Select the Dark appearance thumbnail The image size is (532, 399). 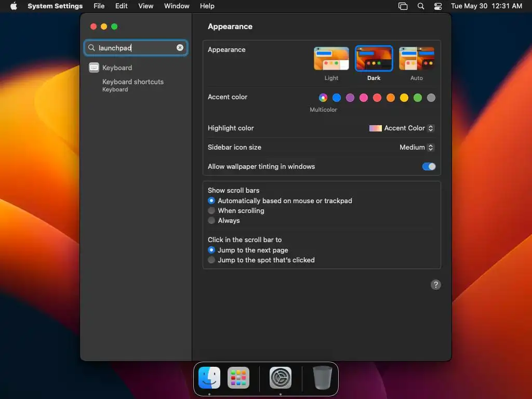click(x=374, y=59)
